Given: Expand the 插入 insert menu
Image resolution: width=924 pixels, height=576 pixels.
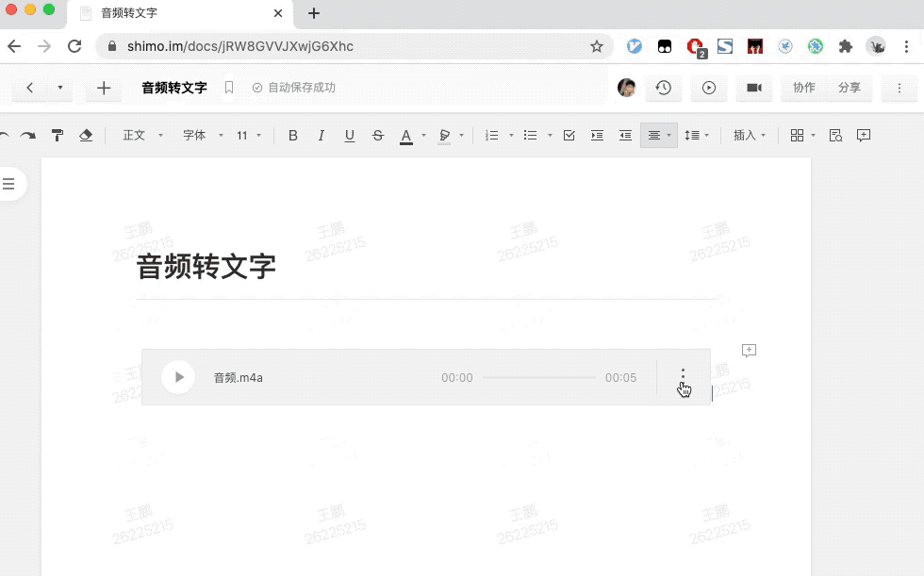Looking at the screenshot, I should coord(748,135).
